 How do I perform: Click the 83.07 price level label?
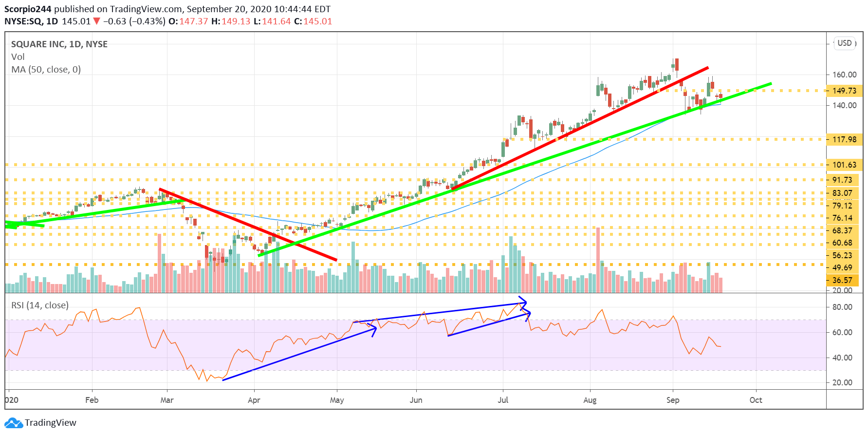[842, 193]
